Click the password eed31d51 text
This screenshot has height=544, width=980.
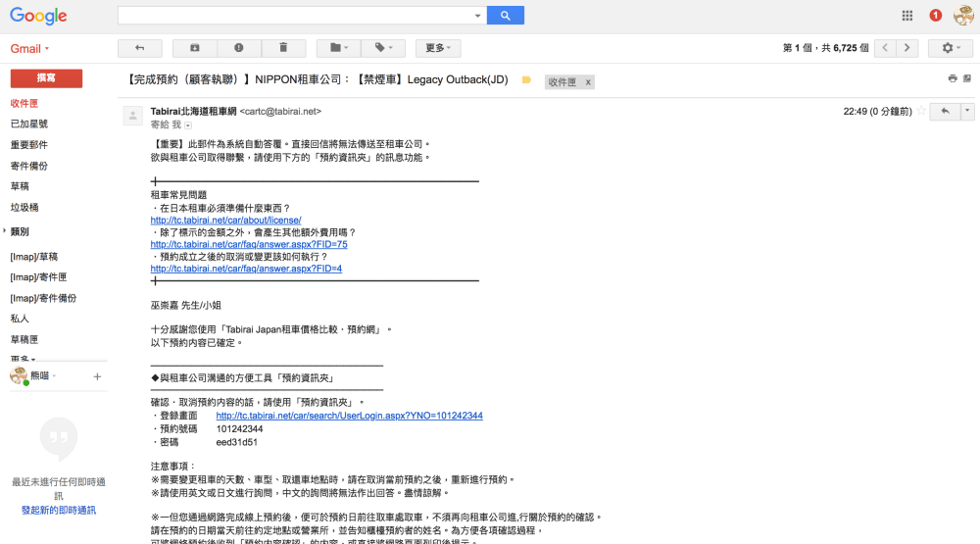coord(237,442)
